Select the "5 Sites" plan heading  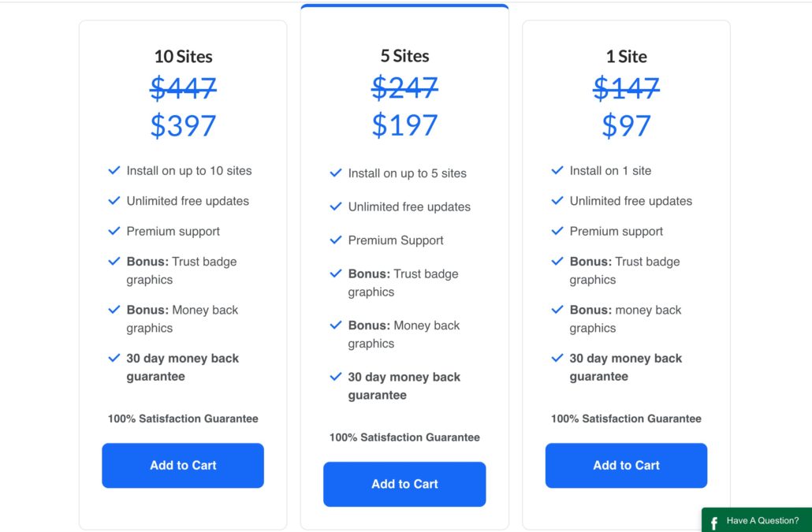click(404, 56)
